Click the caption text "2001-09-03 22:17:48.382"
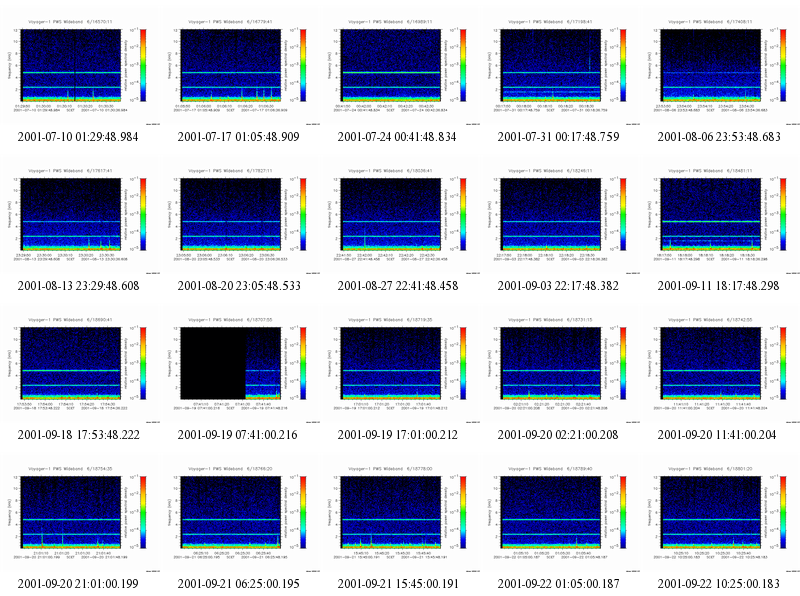Viewport: 800px width, 596px height. [x=558, y=286]
